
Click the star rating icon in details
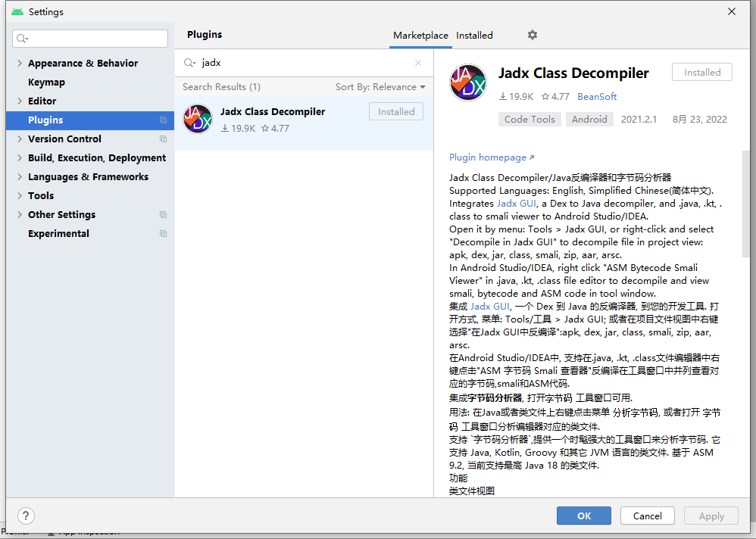click(x=545, y=96)
